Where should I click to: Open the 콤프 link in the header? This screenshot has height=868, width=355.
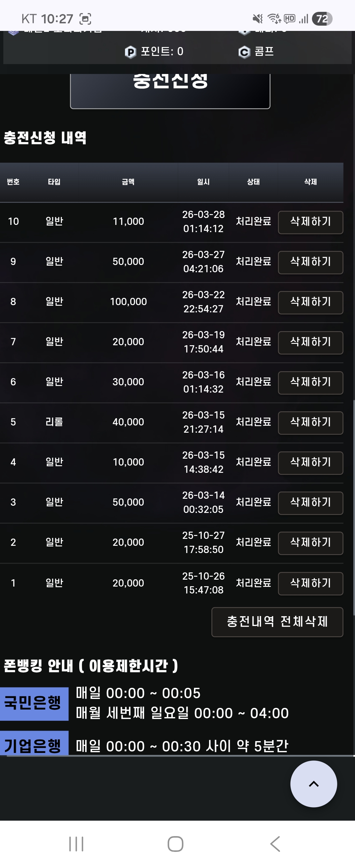[264, 52]
